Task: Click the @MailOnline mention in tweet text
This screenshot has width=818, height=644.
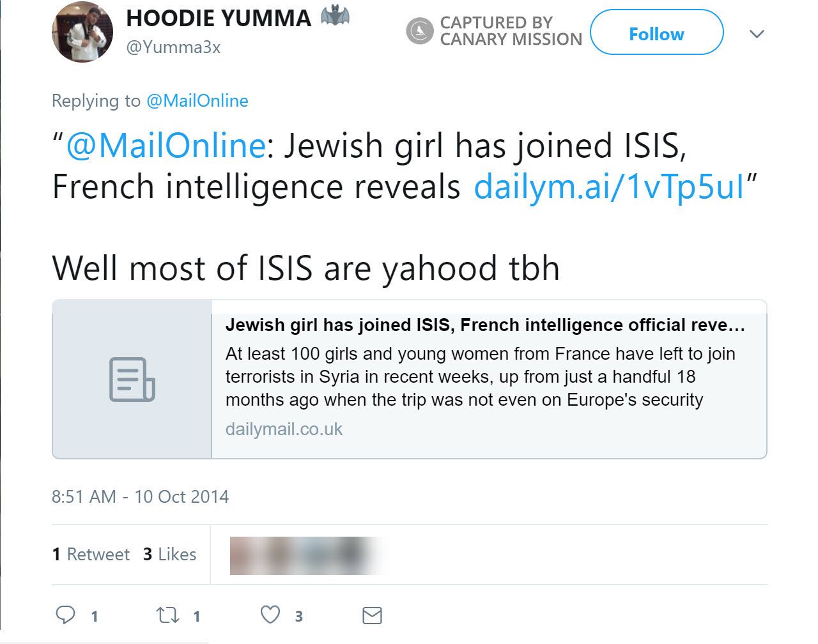Action: click(x=166, y=145)
